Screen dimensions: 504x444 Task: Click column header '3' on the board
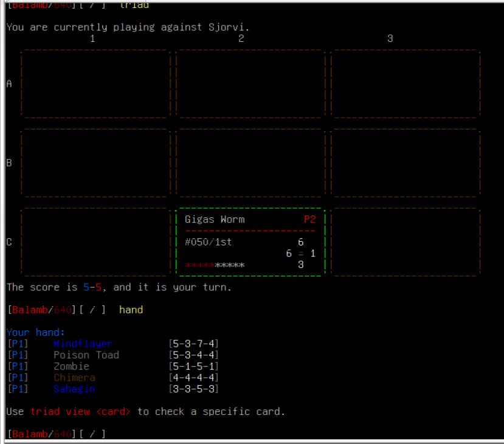pos(390,39)
